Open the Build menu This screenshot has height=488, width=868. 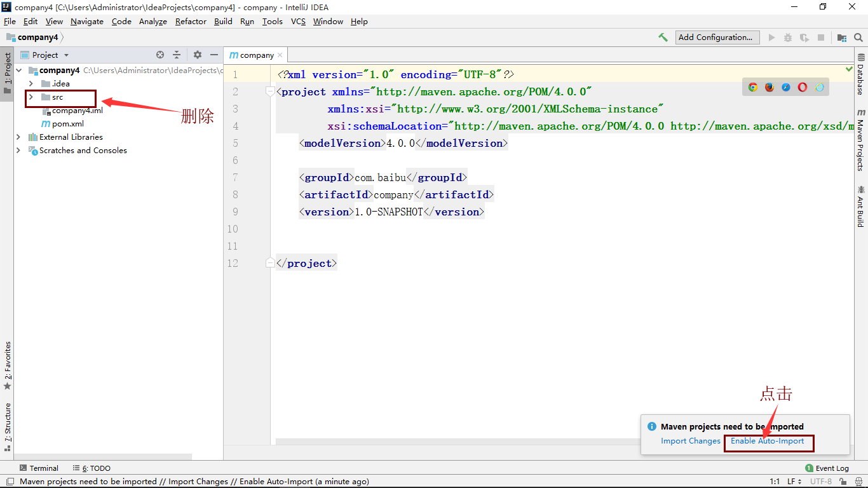(223, 21)
